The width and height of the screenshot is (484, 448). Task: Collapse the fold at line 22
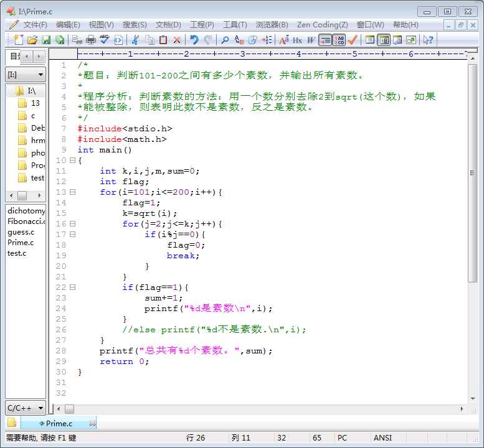point(72,287)
